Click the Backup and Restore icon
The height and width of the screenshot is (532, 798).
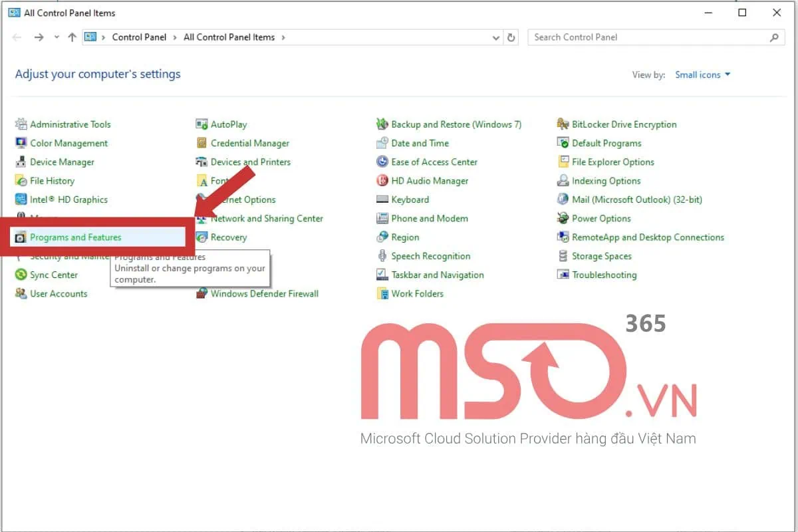382,124
